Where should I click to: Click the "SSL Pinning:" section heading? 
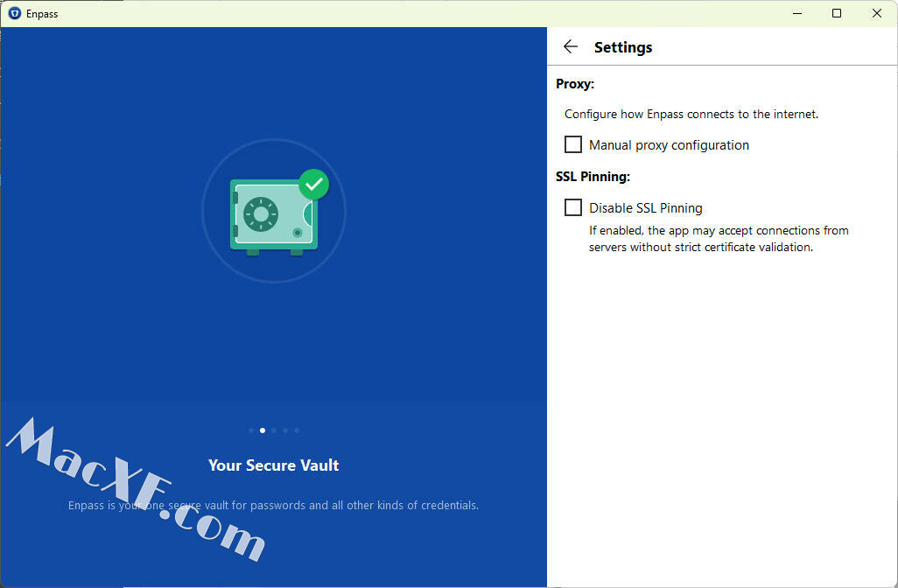coord(593,177)
